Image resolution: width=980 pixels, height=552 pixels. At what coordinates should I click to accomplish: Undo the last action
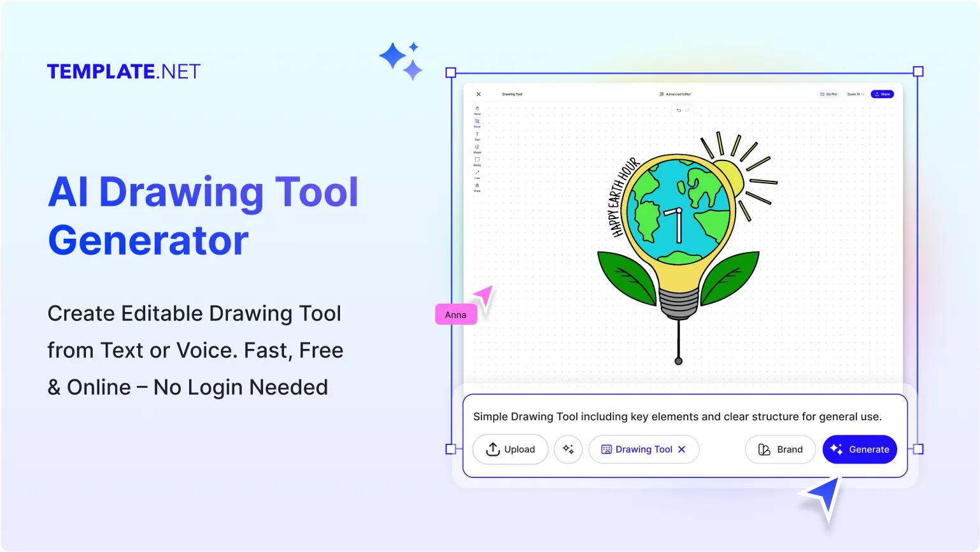[x=678, y=110]
